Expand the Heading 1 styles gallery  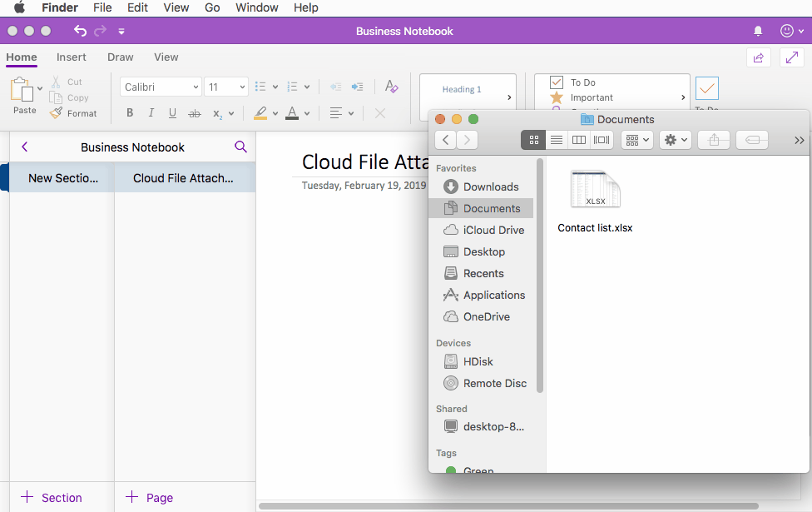pos(509,97)
